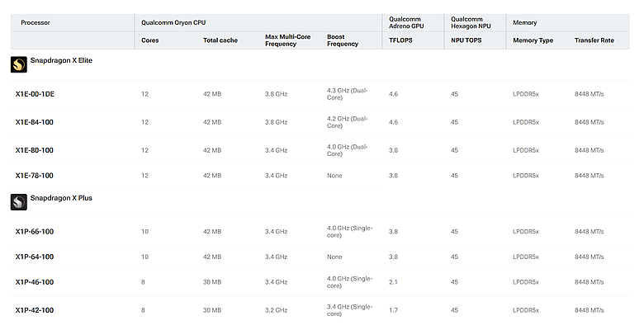Screen dimensions: 644x330
Task: Click the 42 MB cache for X1P-66-100
Action: (212, 232)
